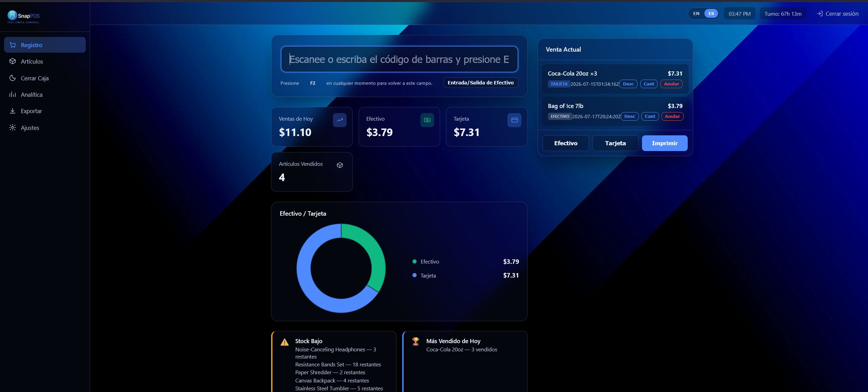This screenshot has width=868, height=392.
Task: Click the Exportar download icon
Action: click(x=13, y=111)
